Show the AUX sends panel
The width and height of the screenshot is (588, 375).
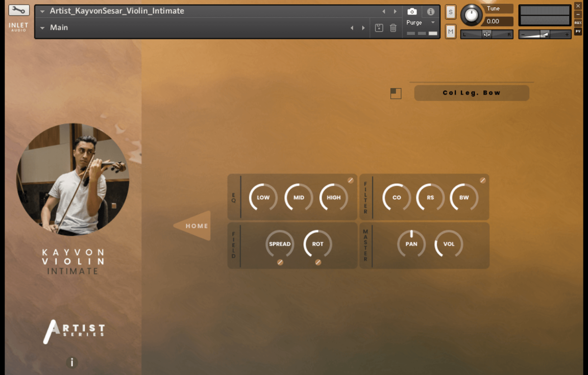point(578,23)
